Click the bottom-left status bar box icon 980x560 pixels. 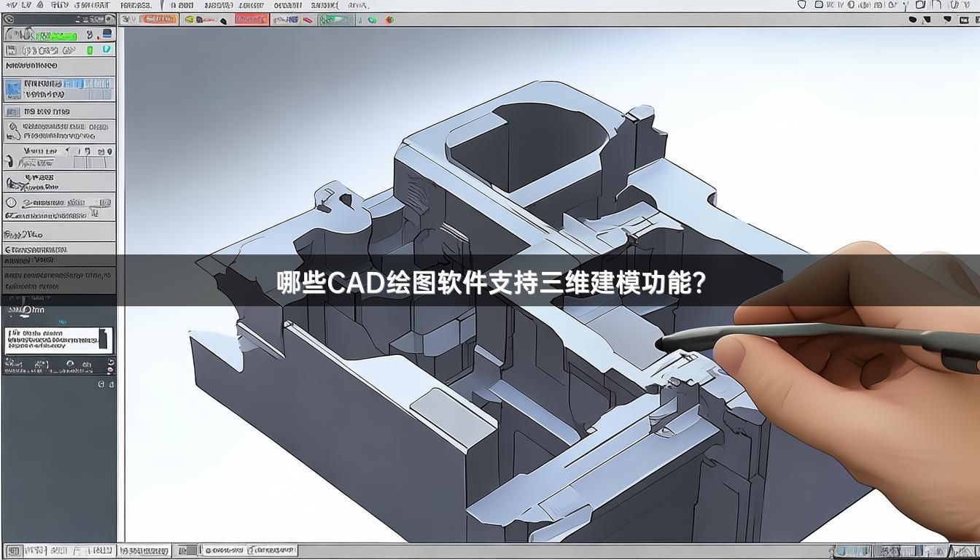[14, 551]
